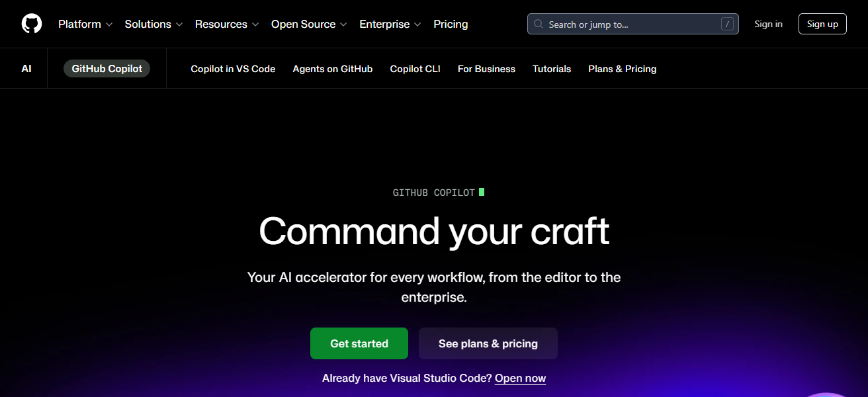Open the AI section link
Viewport: 868px width, 397px height.
(26, 69)
